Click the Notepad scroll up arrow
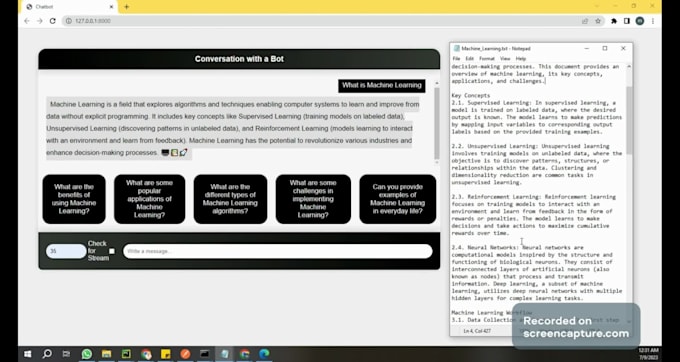This screenshot has width=680, height=362. coord(629,67)
